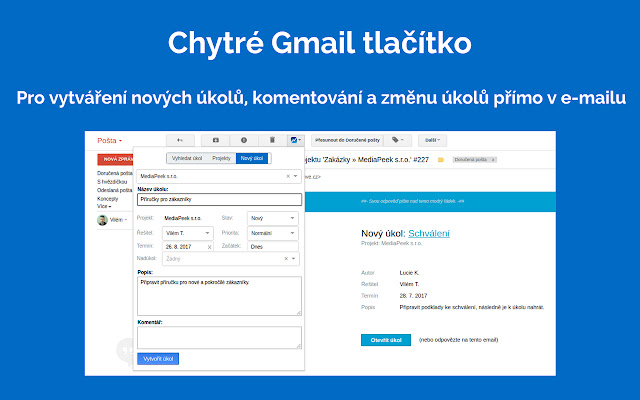Open the Řešitel dropdown showing Vilém T.
The height and width of the screenshot is (400, 640).
188,233
